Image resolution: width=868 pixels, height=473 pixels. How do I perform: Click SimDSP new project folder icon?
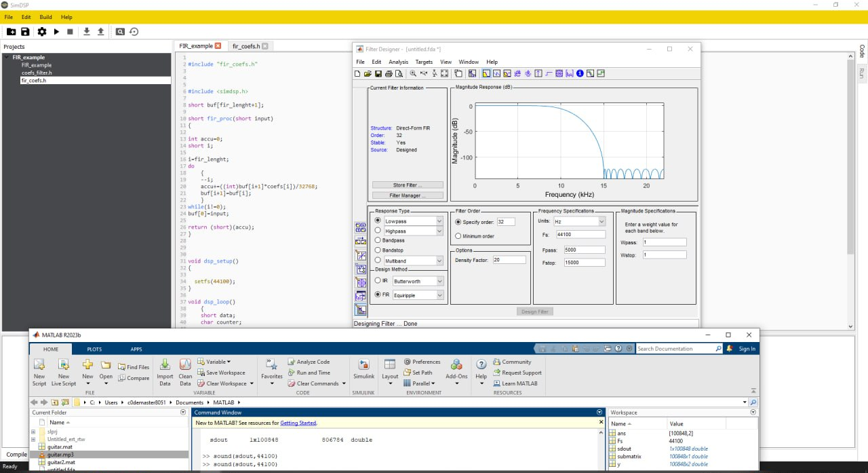pos(11,32)
